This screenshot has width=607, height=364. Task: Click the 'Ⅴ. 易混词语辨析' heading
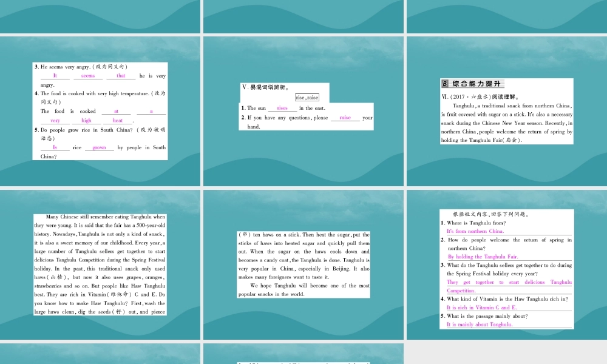coord(266,87)
